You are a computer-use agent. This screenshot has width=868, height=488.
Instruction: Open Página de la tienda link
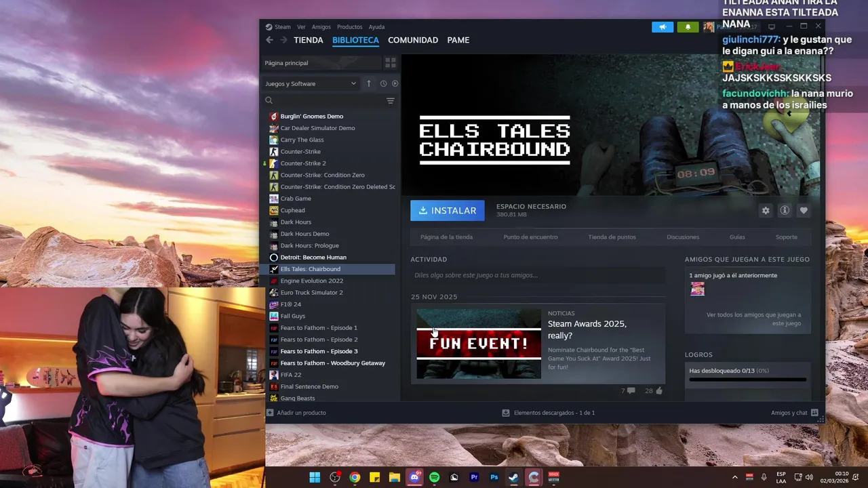446,237
